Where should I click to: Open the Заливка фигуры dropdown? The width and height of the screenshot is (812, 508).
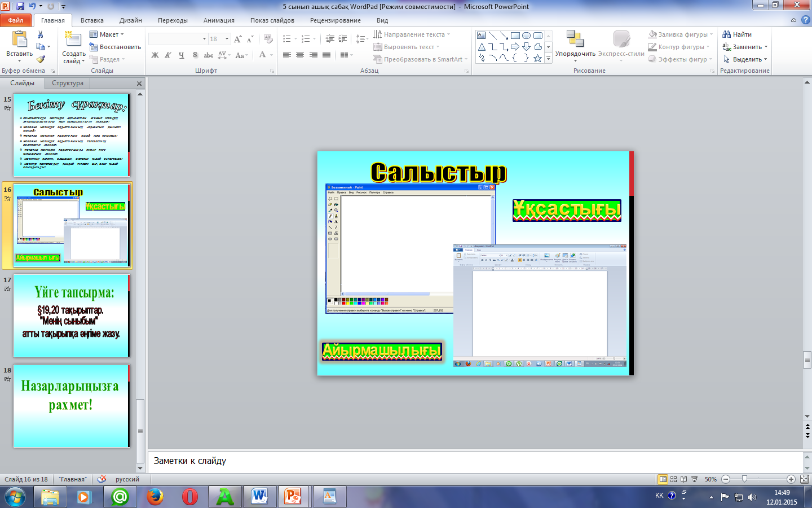coord(681,34)
